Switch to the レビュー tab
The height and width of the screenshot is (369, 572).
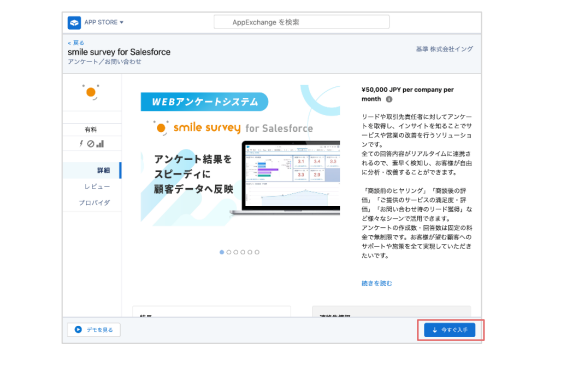(x=97, y=187)
